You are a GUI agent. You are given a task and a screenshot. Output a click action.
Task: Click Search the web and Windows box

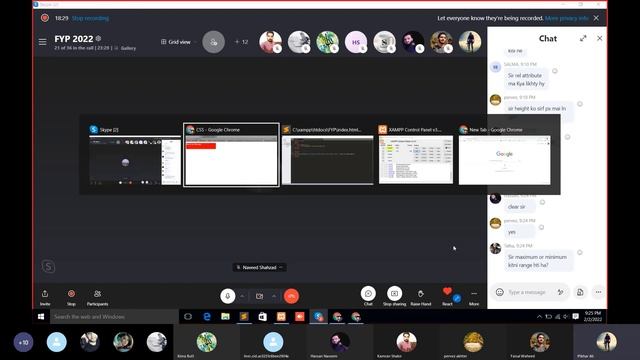(114, 316)
